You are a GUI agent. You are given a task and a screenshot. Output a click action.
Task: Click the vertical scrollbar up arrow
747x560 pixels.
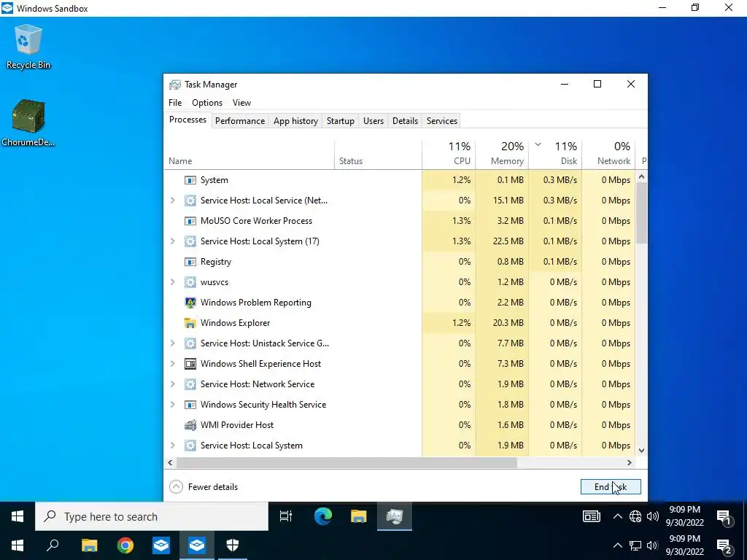pos(641,176)
